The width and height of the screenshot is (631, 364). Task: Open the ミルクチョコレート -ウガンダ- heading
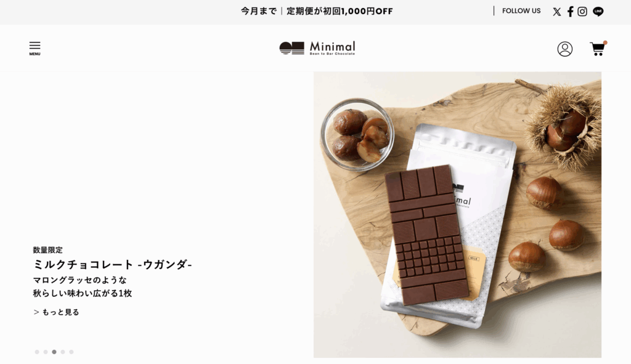(112, 264)
